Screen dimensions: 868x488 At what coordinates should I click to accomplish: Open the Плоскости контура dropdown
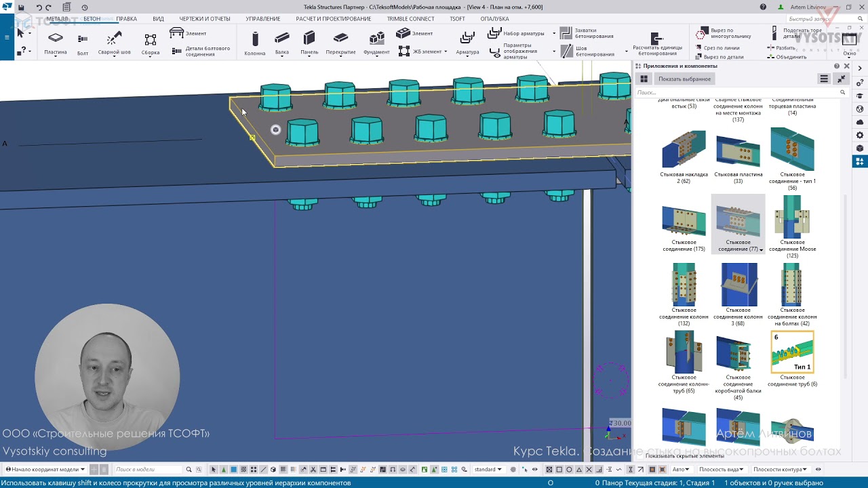(780, 469)
